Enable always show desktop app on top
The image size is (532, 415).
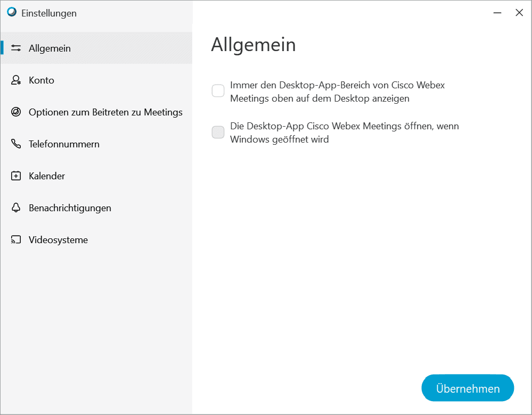(x=218, y=91)
